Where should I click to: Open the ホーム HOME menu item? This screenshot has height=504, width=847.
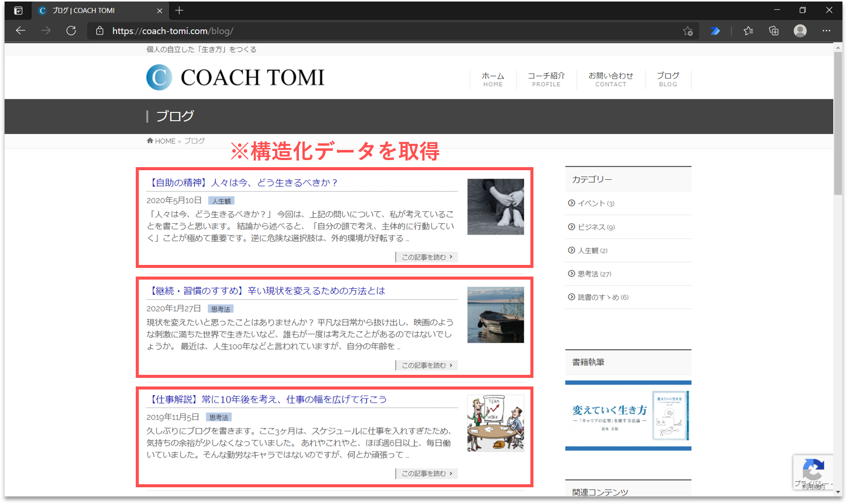pyautogui.click(x=492, y=79)
